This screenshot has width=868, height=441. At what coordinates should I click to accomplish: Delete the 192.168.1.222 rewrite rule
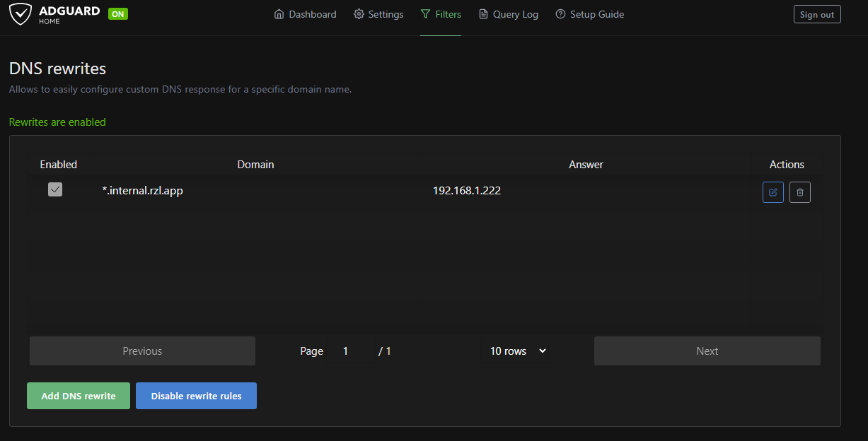click(x=799, y=192)
